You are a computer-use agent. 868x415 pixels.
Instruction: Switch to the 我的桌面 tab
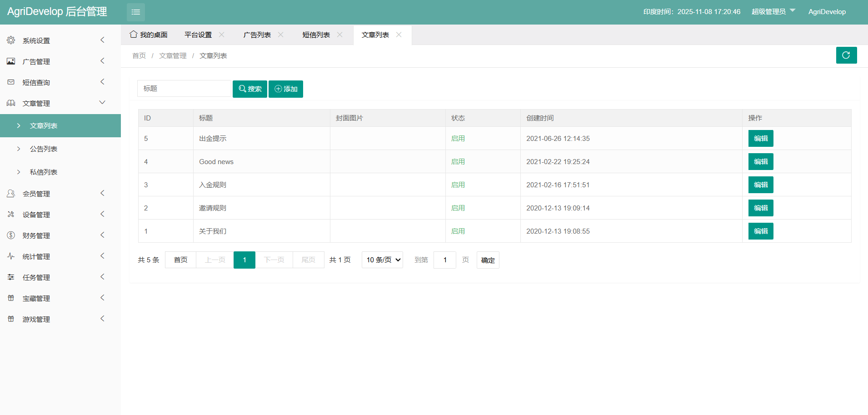[x=149, y=35]
